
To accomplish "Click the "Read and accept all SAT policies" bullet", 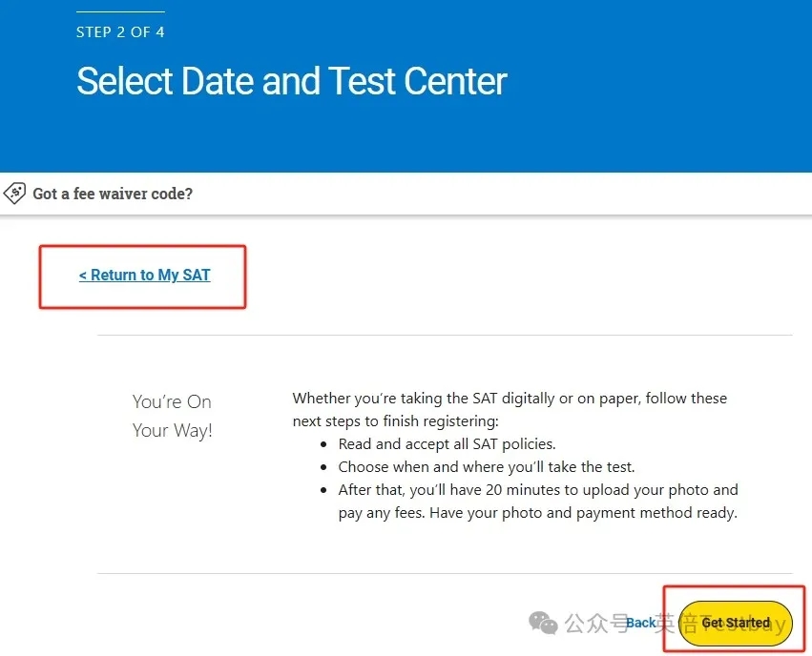I will [x=447, y=444].
